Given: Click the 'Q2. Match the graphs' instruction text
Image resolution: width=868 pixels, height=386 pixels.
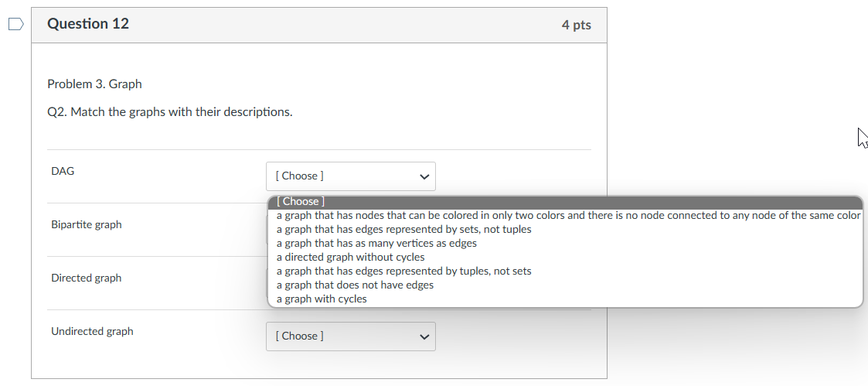Looking at the screenshot, I should pyautogui.click(x=170, y=112).
